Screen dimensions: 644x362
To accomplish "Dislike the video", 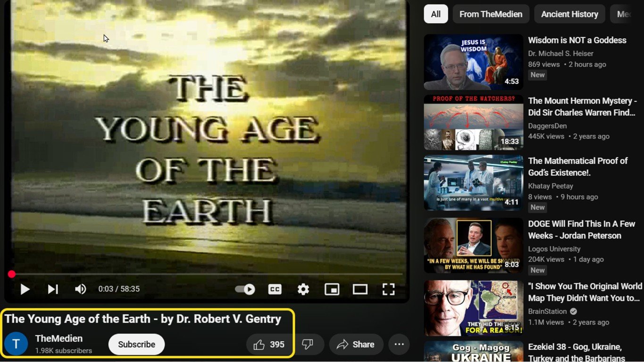I will 309,344.
